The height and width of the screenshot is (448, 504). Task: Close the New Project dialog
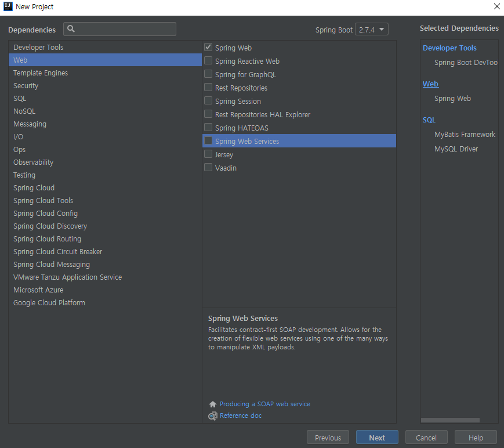[x=496, y=6]
